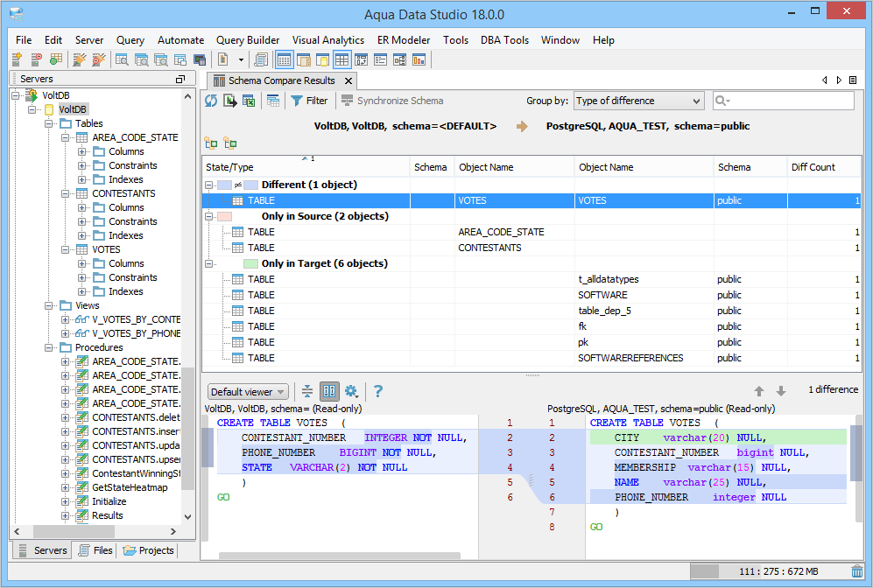Toggle collapse unchanged lines in diff viewer
Image resolution: width=873 pixels, height=588 pixels.
click(x=307, y=392)
